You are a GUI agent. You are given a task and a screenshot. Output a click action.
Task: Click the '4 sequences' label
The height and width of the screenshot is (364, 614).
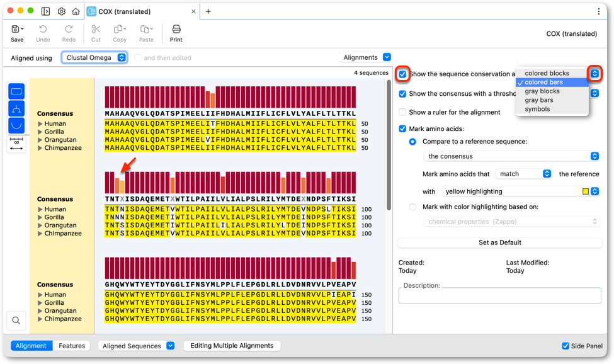[371, 73]
